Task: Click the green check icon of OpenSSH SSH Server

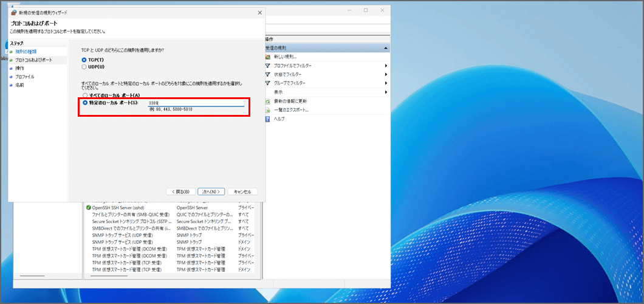Action: tap(88, 208)
